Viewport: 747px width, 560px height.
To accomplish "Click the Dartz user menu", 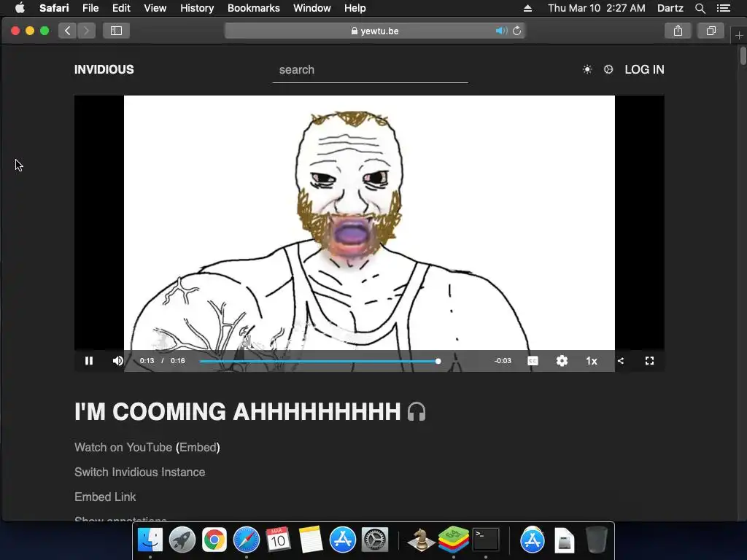I will point(670,8).
